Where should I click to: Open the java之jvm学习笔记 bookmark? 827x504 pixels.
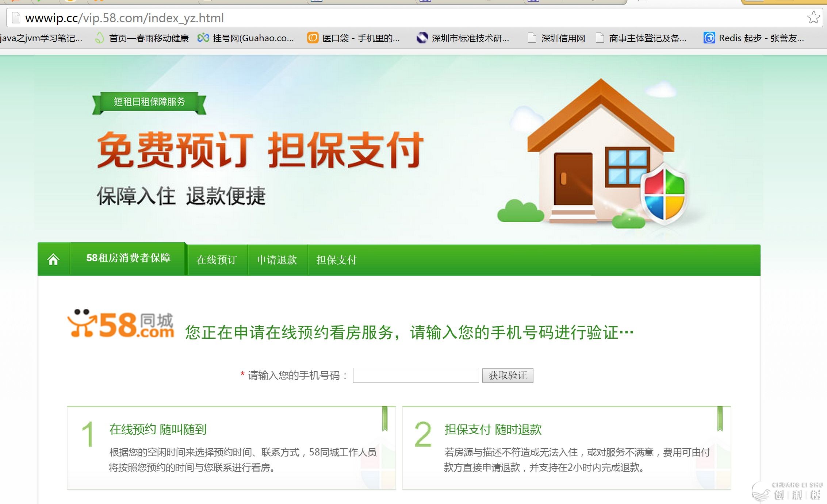tap(41, 38)
